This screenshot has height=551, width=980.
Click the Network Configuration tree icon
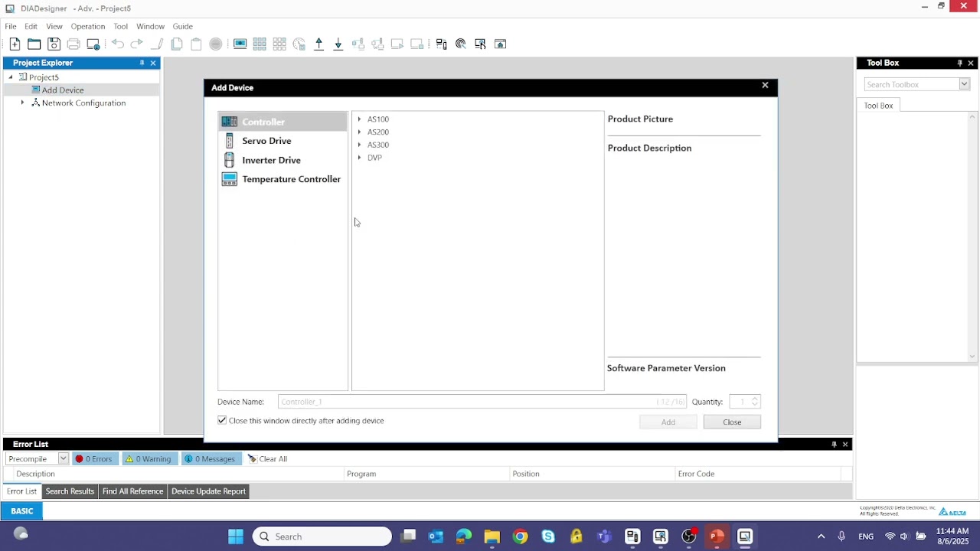tap(35, 103)
